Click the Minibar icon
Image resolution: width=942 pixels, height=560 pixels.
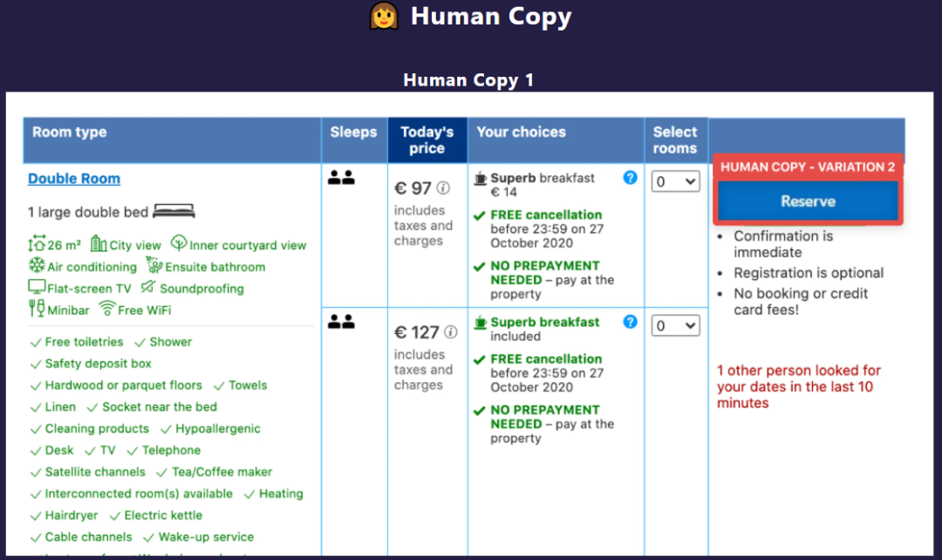[37, 309]
